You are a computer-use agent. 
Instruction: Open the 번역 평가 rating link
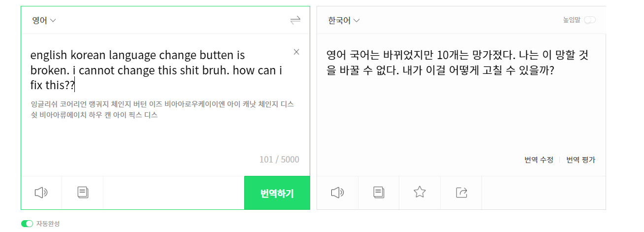[580, 160]
